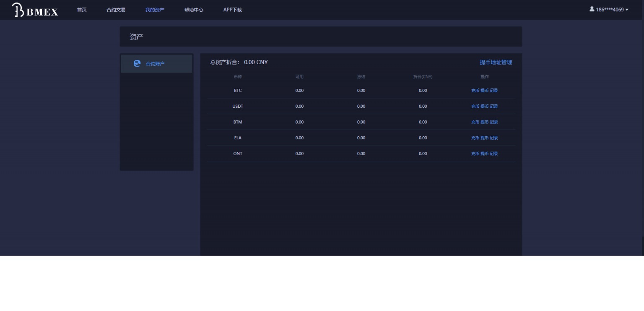The height and width of the screenshot is (311, 644).
Task: View 记录 for BTM
Action: coord(494,122)
